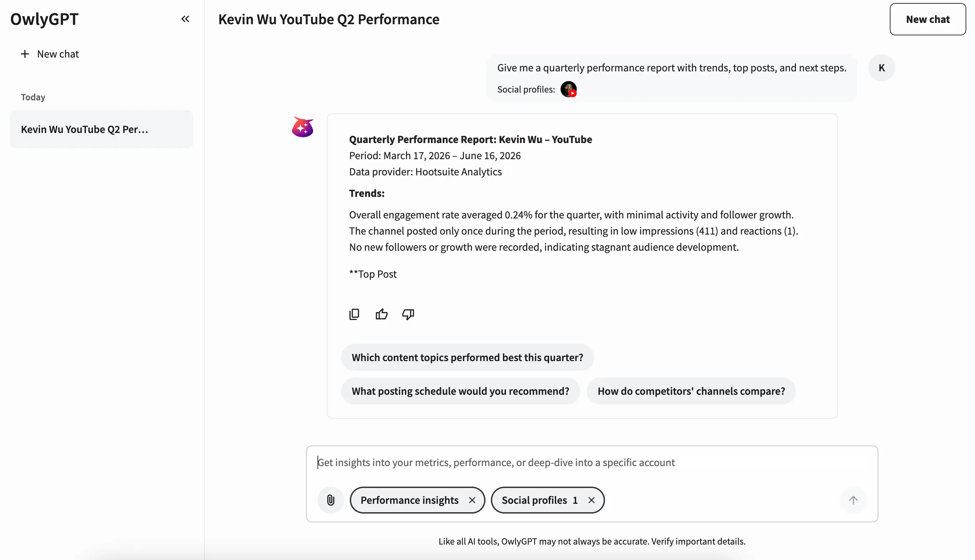
Task: Click the Social profiles: label in message
Action: pyautogui.click(x=526, y=90)
